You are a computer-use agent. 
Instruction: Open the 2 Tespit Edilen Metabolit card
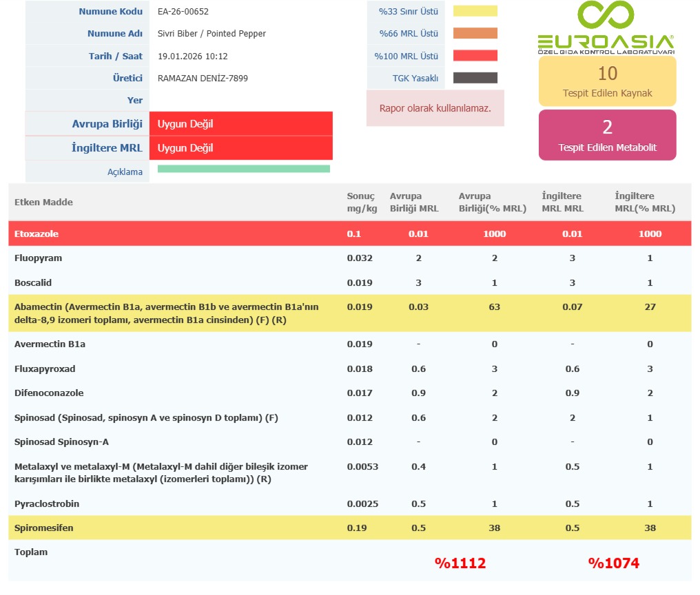[x=607, y=135]
